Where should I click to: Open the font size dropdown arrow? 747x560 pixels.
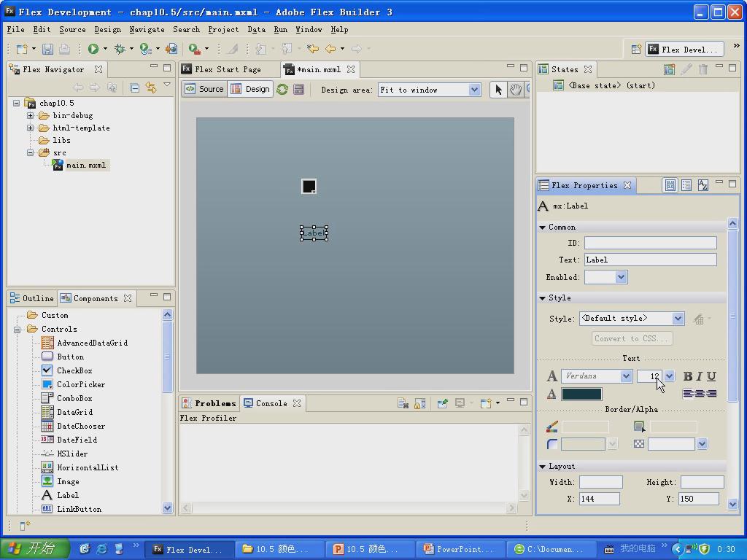(x=670, y=376)
